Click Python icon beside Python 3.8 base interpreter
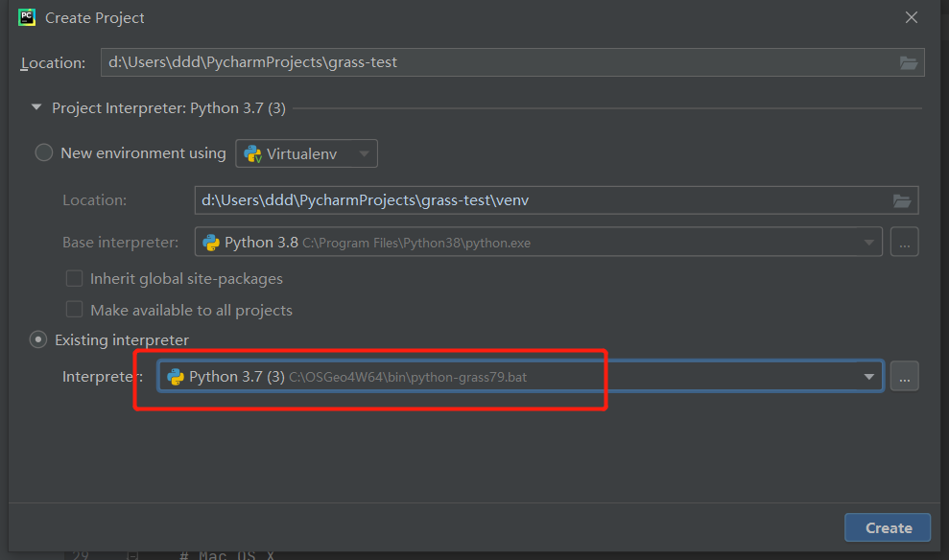The height and width of the screenshot is (560, 949). tap(210, 243)
